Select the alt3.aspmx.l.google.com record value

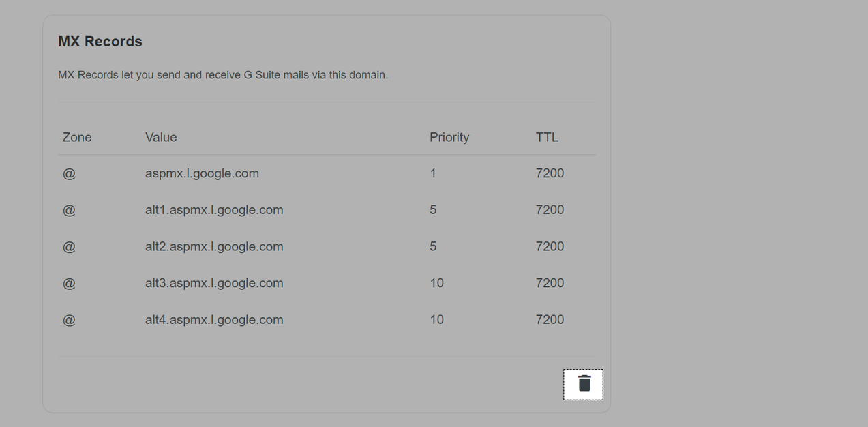tap(214, 283)
